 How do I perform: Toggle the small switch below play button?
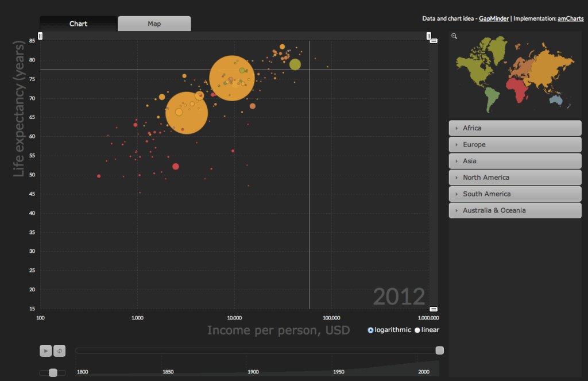click(x=53, y=373)
